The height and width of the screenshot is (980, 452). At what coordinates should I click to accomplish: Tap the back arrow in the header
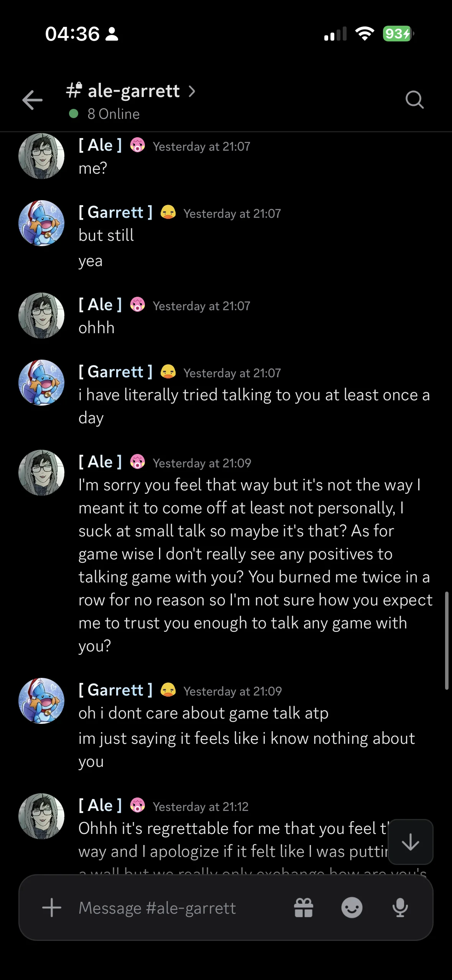32,100
